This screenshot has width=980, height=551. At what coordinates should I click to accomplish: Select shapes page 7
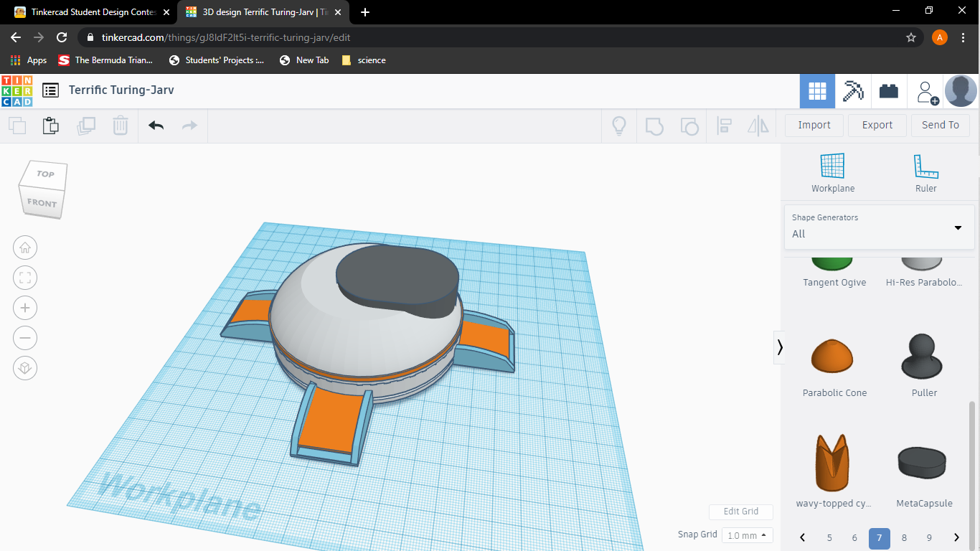click(880, 539)
